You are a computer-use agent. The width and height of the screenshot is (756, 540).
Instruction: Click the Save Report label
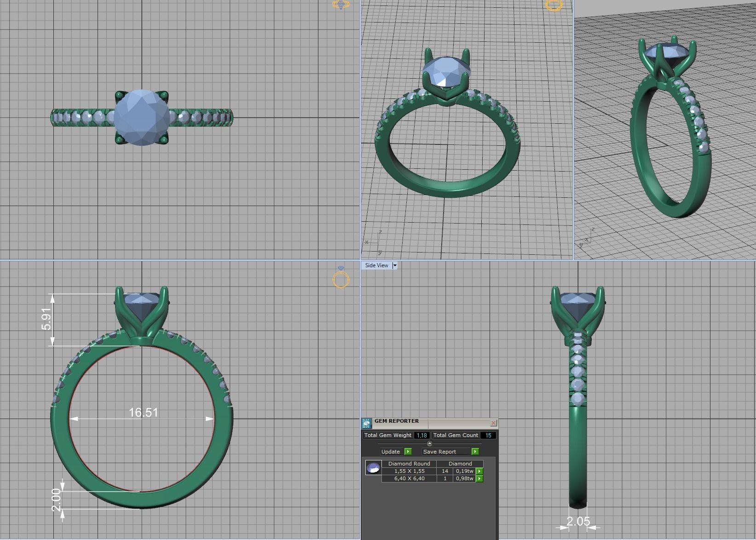(x=439, y=452)
